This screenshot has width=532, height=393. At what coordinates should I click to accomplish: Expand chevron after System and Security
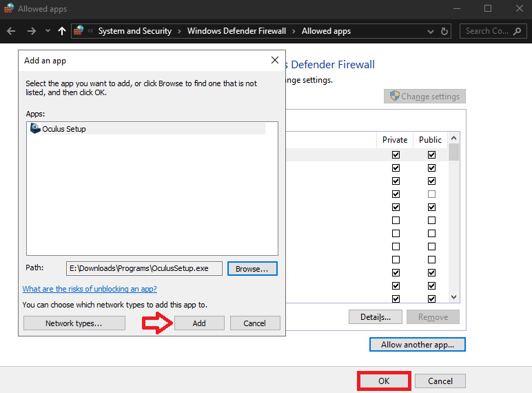179,31
